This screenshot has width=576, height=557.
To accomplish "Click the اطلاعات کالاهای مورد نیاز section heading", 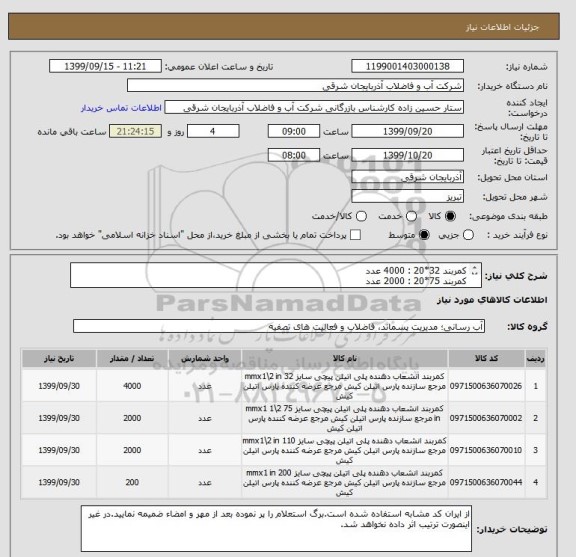I will point(492,300).
